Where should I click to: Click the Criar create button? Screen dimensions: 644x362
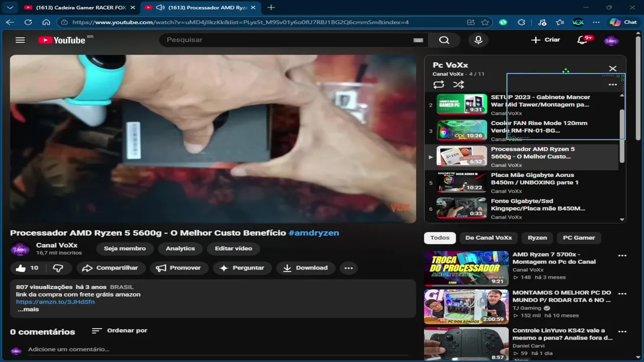(545, 40)
